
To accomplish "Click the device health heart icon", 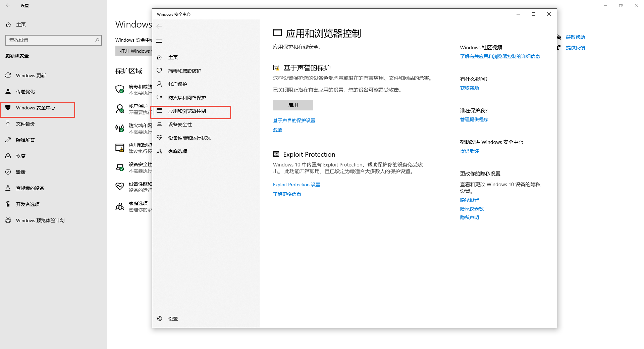I will point(160,138).
